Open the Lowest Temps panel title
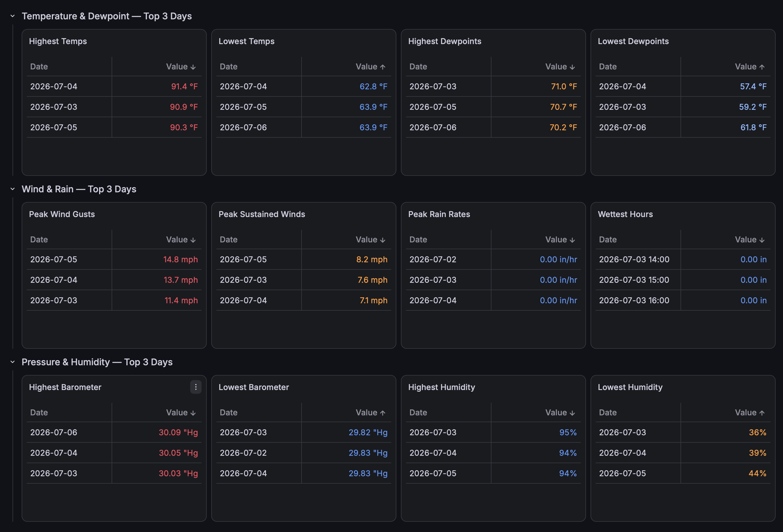783x532 pixels. click(x=247, y=41)
